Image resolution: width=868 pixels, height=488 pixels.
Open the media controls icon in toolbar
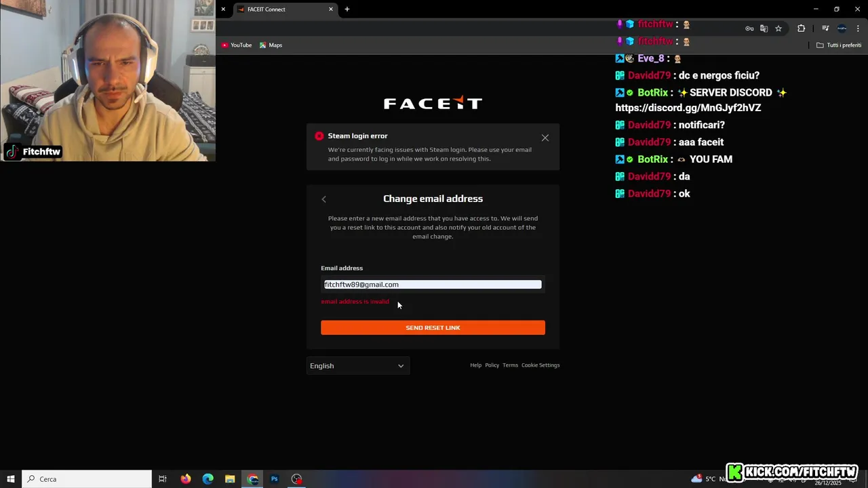[x=825, y=28]
